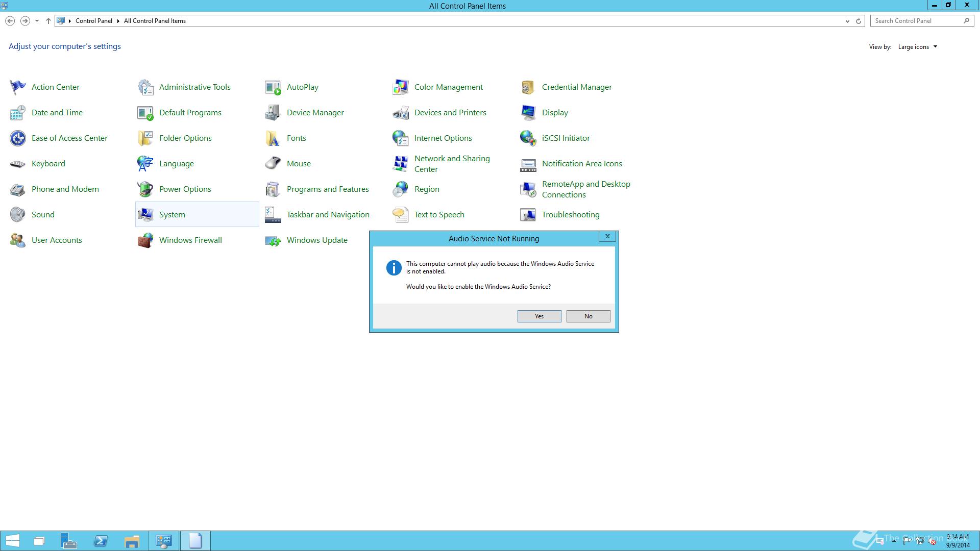Open RemoteApp and Desktop Connections link

[x=586, y=189]
